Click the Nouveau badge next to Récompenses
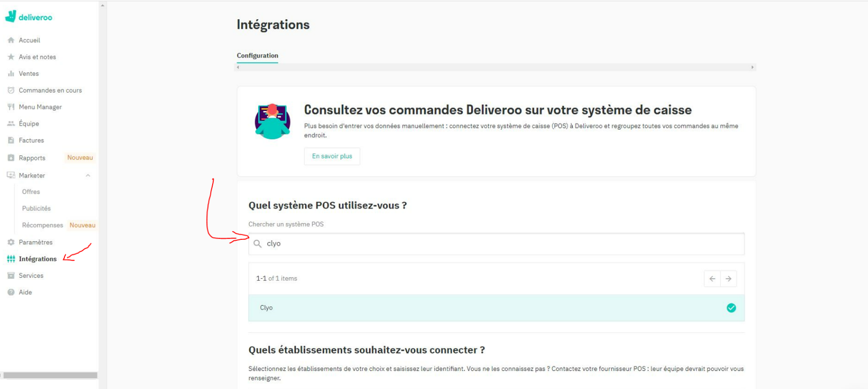 coord(83,225)
